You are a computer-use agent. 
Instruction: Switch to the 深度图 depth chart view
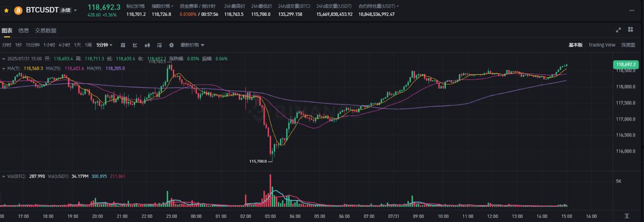(x=628, y=45)
